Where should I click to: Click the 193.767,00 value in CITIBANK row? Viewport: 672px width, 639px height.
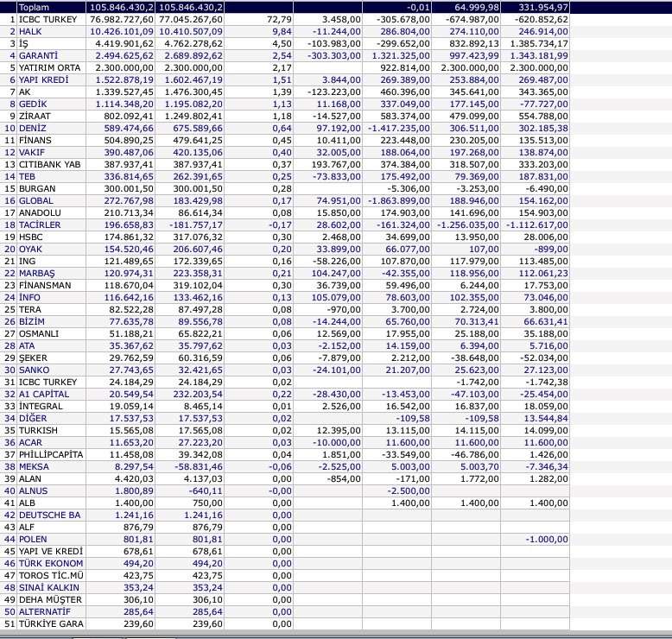tap(336, 164)
